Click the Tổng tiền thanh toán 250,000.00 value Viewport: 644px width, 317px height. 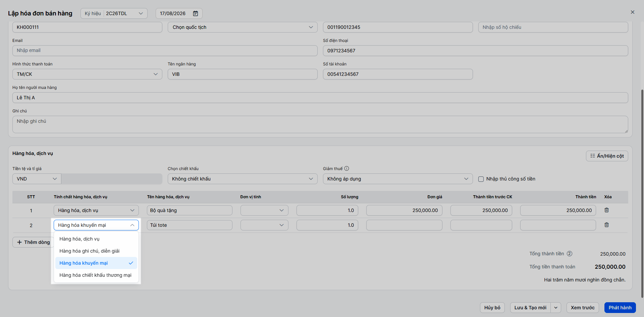(x=610, y=267)
